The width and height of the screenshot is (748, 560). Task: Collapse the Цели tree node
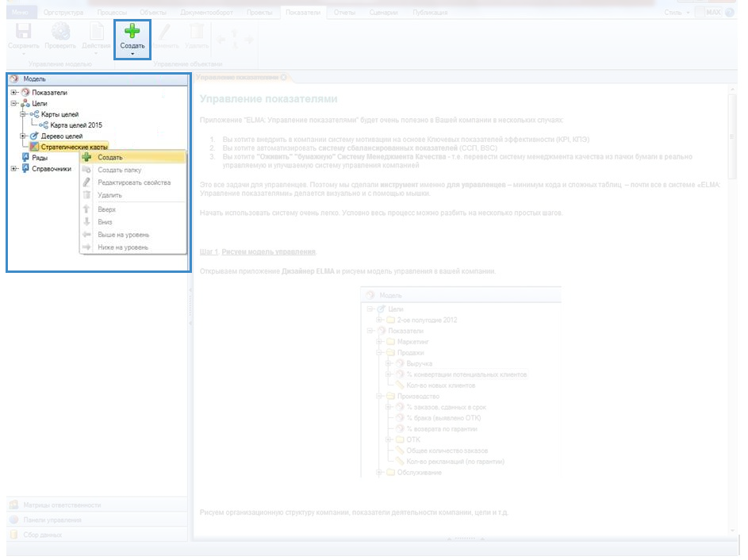[x=14, y=104]
